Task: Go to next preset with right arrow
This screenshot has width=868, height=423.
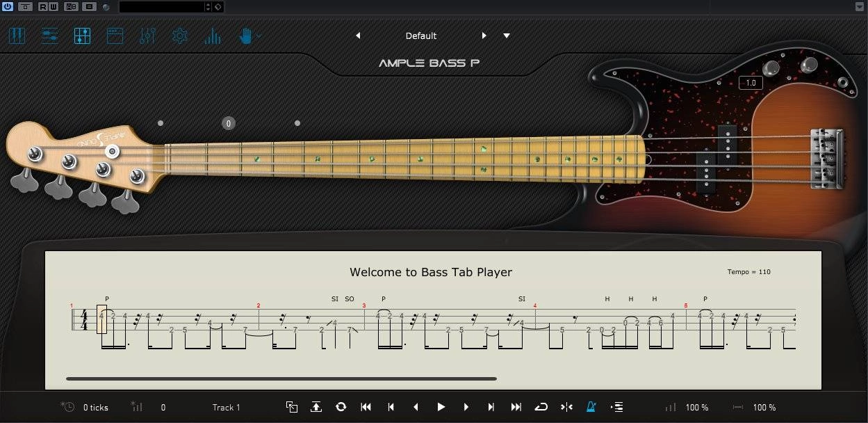Action: 484,35
